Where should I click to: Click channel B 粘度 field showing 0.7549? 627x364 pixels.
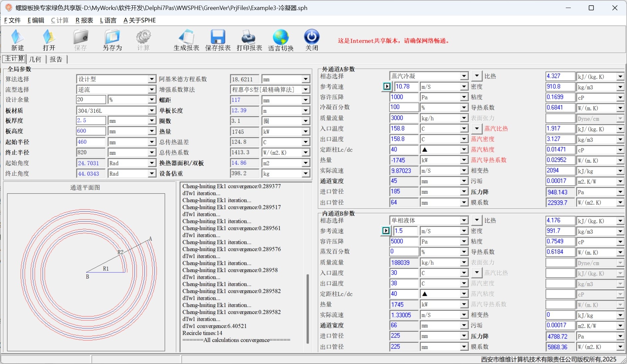560,241
